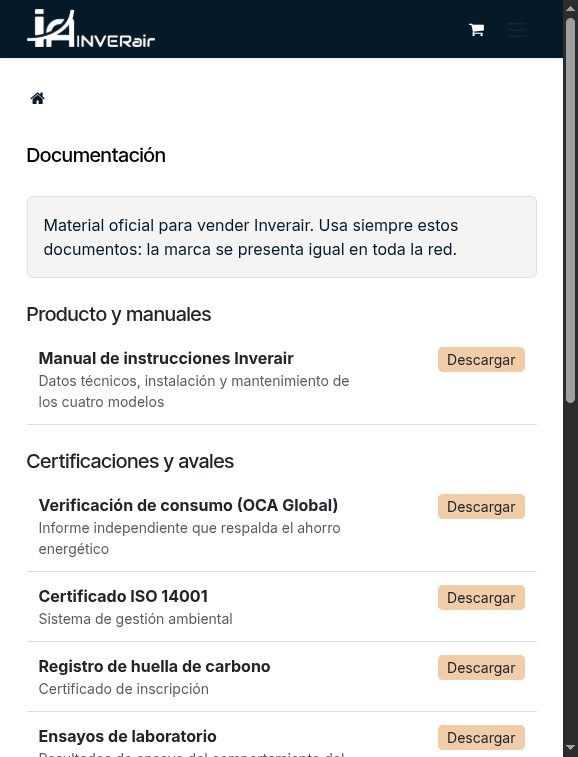578x757 pixels.
Task: Download Verificación de consumo (OCA Global)
Action: (x=481, y=506)
